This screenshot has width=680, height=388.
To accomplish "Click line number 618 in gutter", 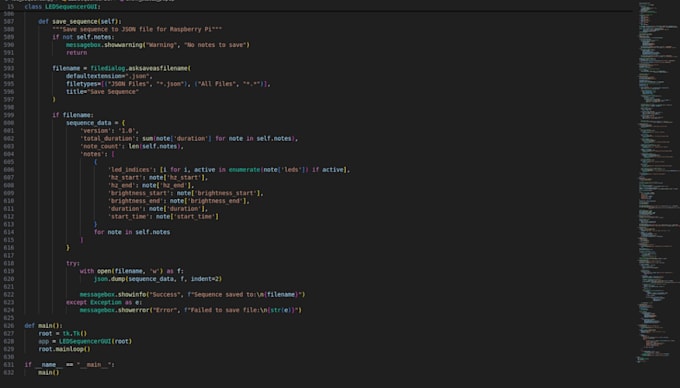I will tap(9, 263).
